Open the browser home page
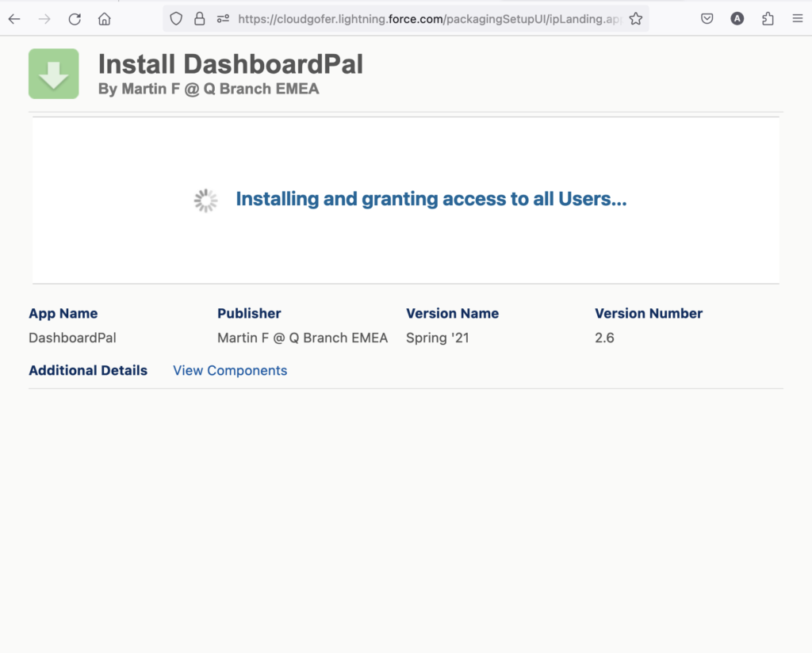The height and width of the screenshot is (653, 812). coord(105,19)
